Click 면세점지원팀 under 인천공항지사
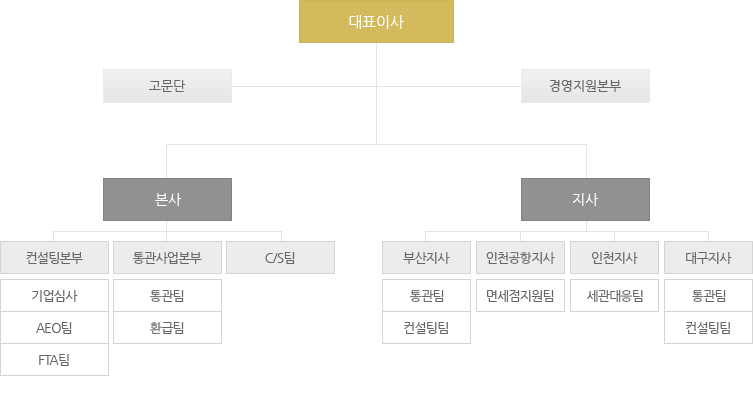 [520, 296]
